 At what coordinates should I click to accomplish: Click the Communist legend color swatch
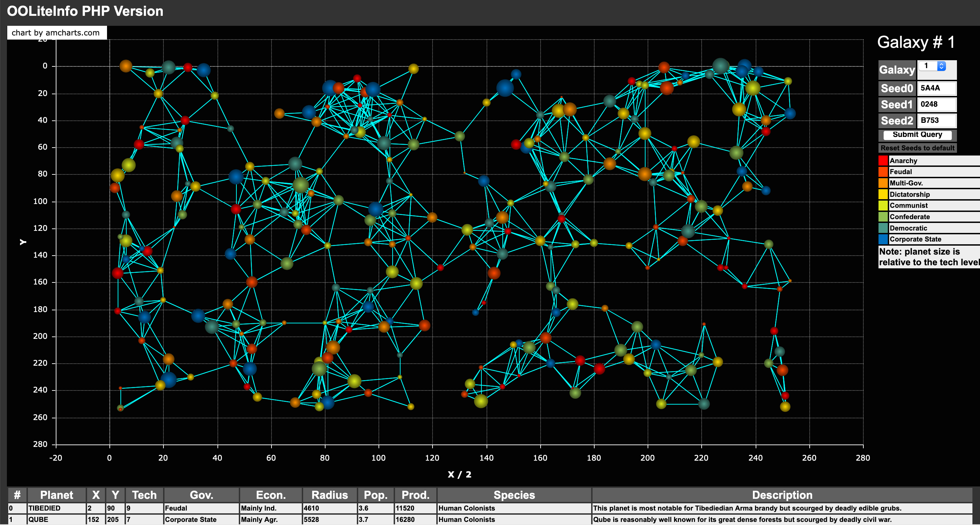coord(883,205)
